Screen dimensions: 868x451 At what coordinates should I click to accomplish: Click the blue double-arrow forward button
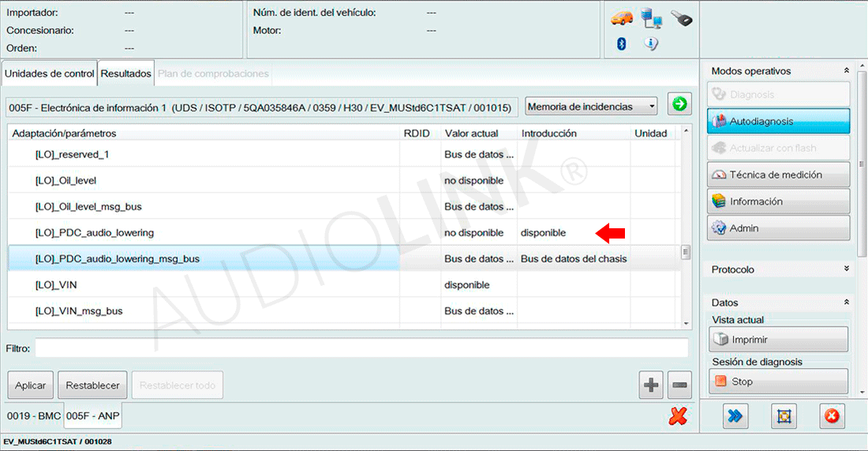pos(736,415)
